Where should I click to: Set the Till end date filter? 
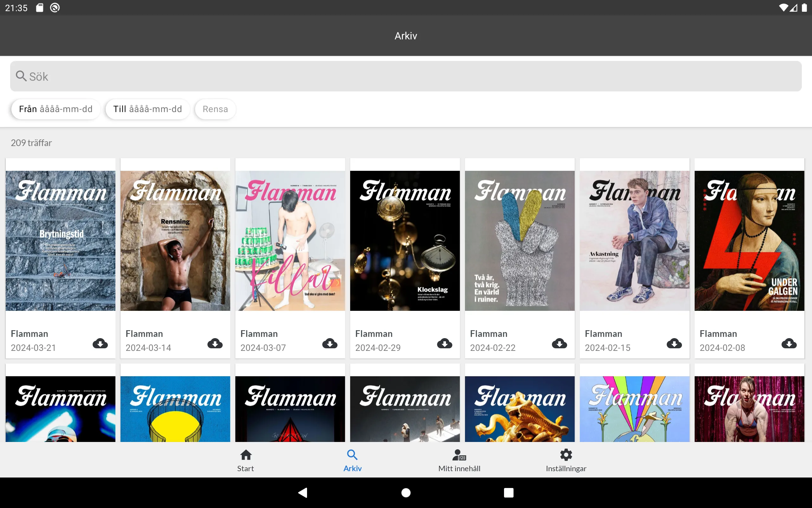(x=147, y=109)
